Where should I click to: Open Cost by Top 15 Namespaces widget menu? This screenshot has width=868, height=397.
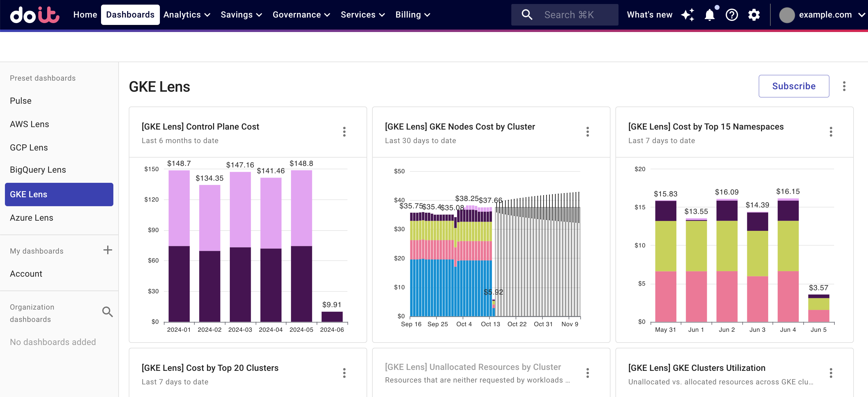(x=831, y=132)
